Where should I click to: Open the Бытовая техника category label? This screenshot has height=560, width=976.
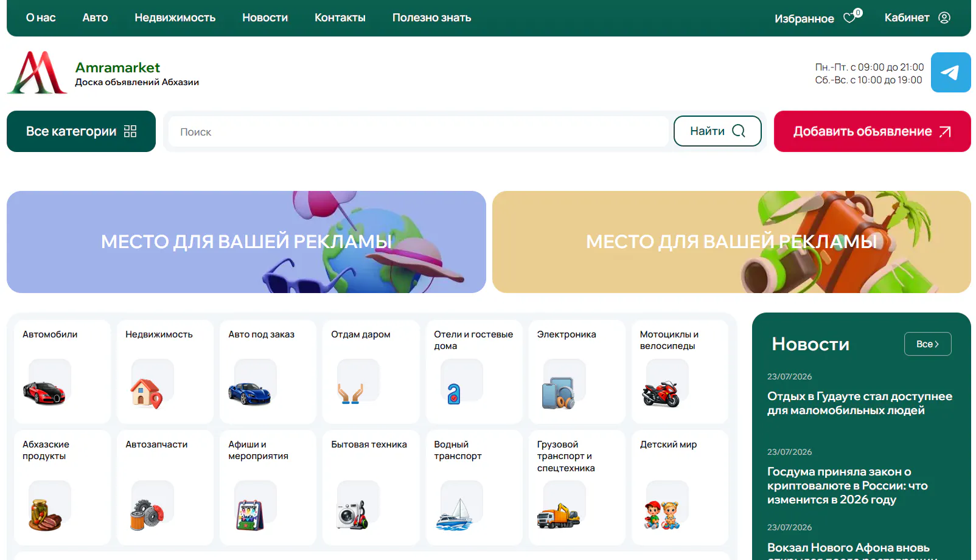click(x=369, y=444)
